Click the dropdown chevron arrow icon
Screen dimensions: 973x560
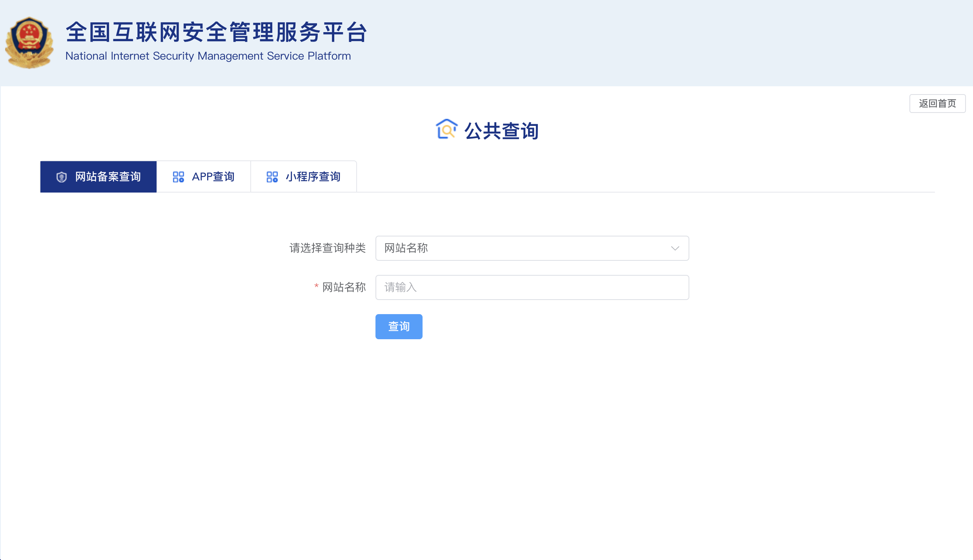674,248
